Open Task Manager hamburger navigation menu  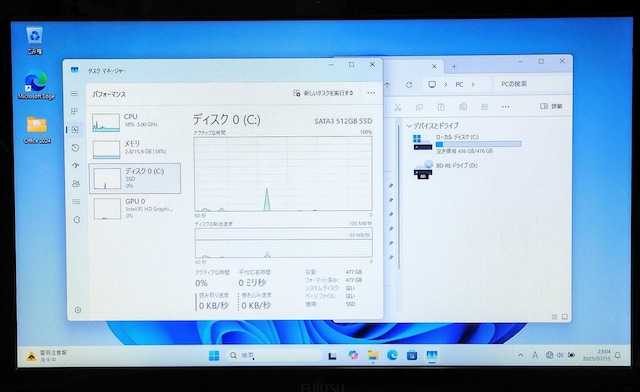pyautogui.click(x=74, y=94)
